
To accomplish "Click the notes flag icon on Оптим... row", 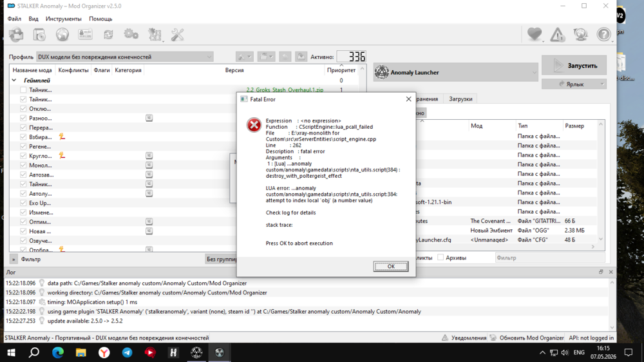I will (x=149, y=222).
